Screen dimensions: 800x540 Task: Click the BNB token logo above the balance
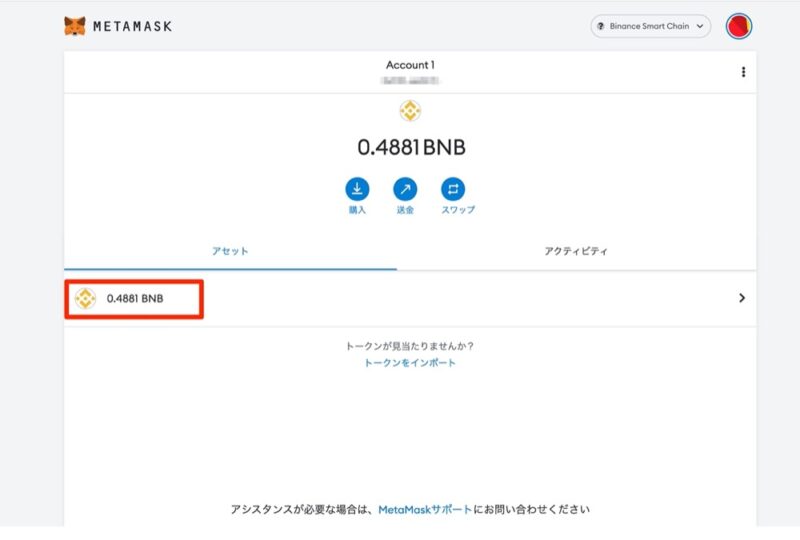pos(410,110)
